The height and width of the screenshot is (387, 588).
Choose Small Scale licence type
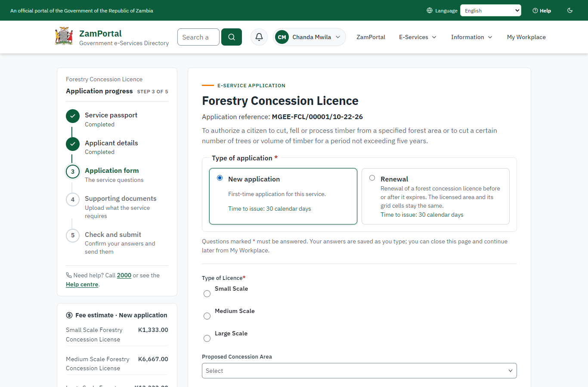coord(207,294)
